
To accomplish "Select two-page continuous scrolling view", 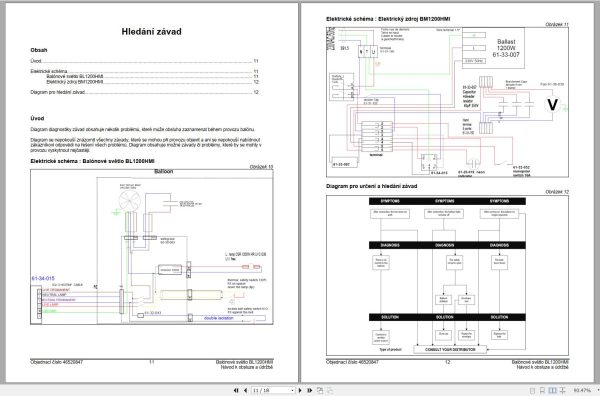I will pyautogui.click(x=562, y=390).
